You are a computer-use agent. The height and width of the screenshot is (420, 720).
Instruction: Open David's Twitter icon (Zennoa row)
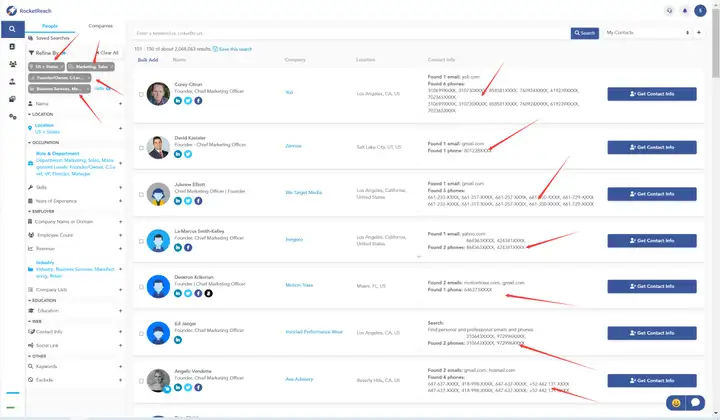click(188, 154)
